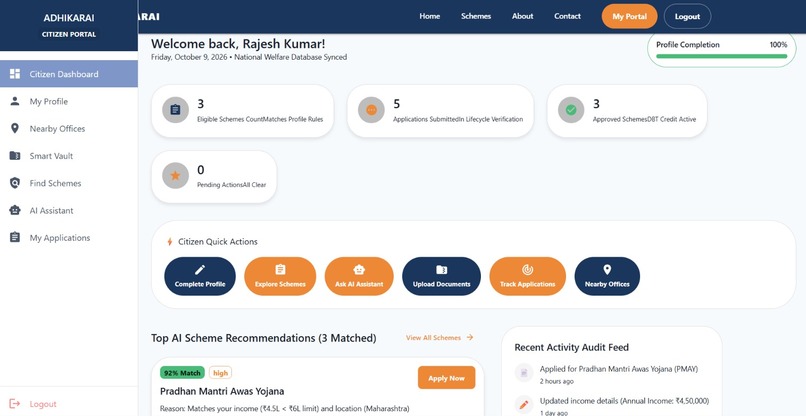Open My Applications in the sidebar
This screenshot has height=416, width=806.
click(68, 238)
